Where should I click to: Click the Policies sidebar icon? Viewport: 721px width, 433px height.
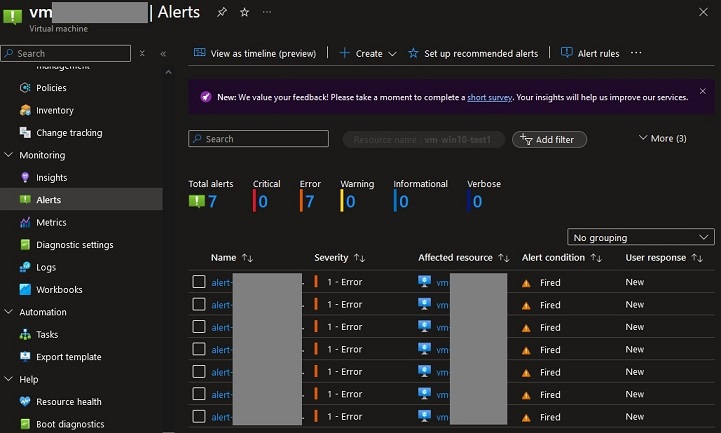tap(25, 87)
